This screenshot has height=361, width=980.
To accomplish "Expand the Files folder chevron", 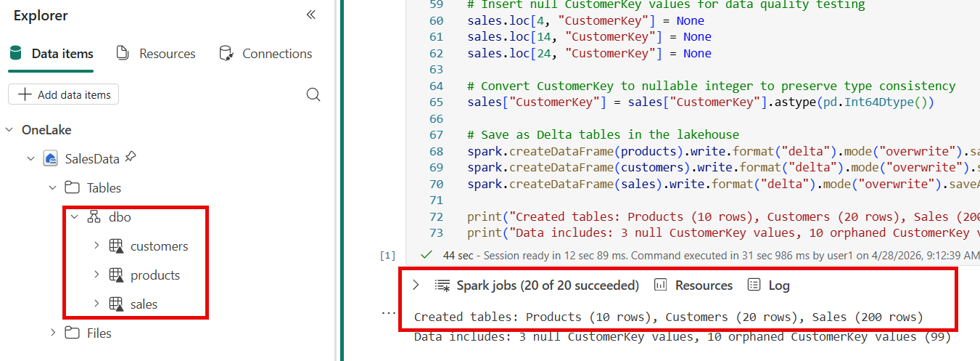I will (52, 333).
